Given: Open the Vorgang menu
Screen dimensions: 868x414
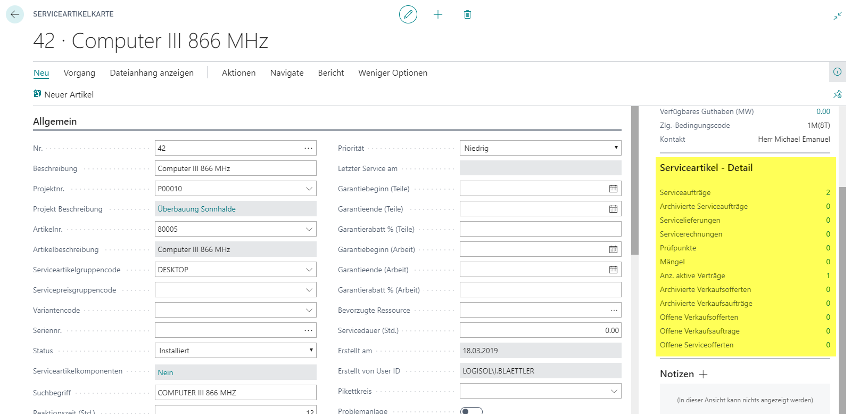Looking at the screenshot, I should tap(79, 73).
